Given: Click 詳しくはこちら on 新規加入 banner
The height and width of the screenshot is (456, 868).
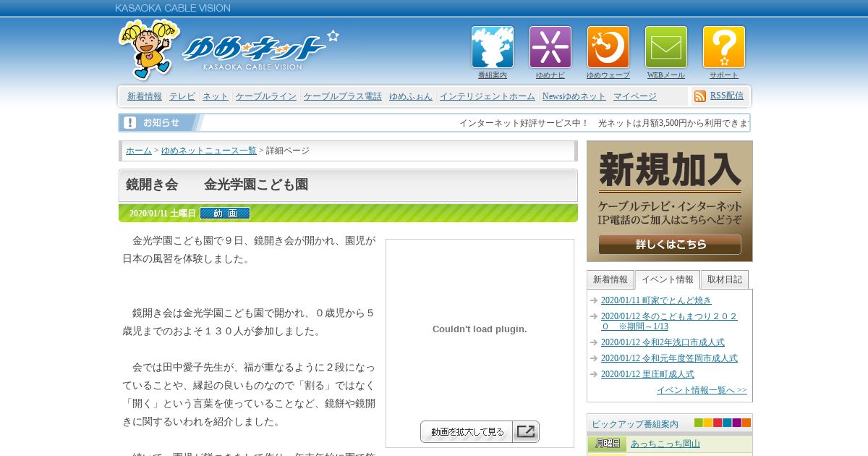Looking at the screenshot, I should pos(670,245).
